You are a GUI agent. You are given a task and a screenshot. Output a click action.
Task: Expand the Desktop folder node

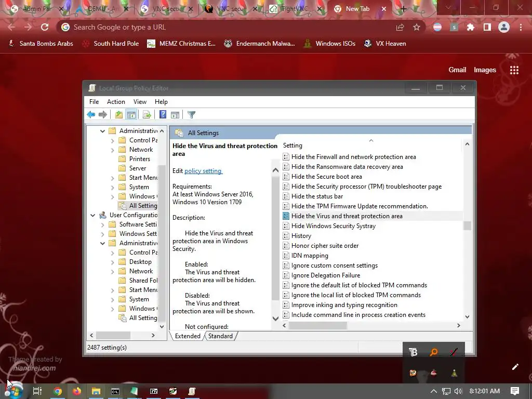click(x=112, y=262)
